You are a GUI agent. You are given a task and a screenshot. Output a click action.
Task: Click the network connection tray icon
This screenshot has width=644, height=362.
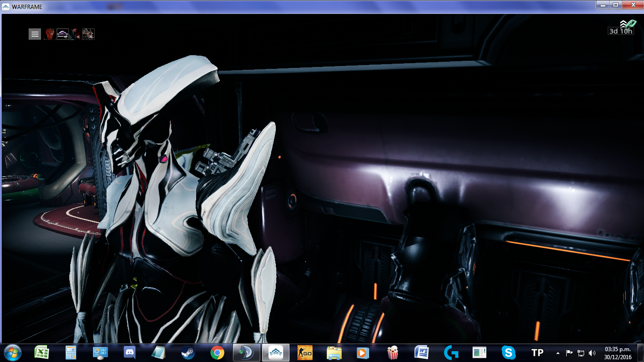point(581,353)
